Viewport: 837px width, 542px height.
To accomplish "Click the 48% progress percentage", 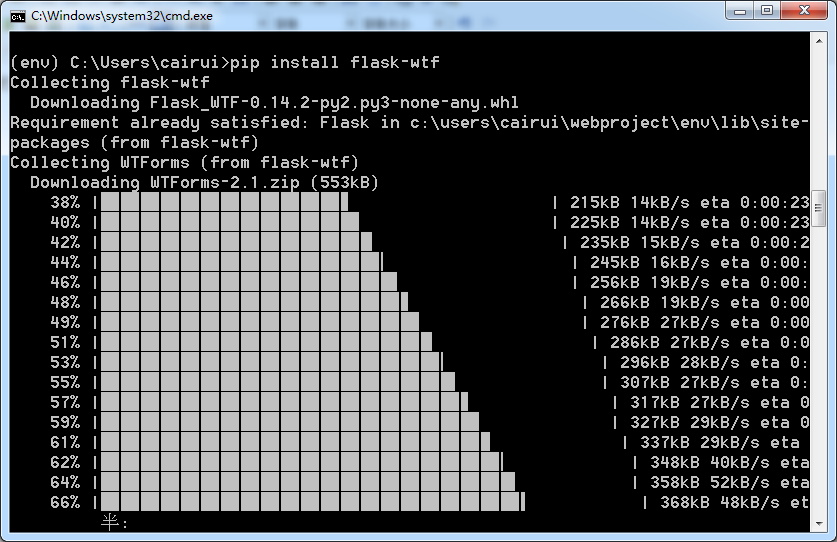I will (65, 303).
